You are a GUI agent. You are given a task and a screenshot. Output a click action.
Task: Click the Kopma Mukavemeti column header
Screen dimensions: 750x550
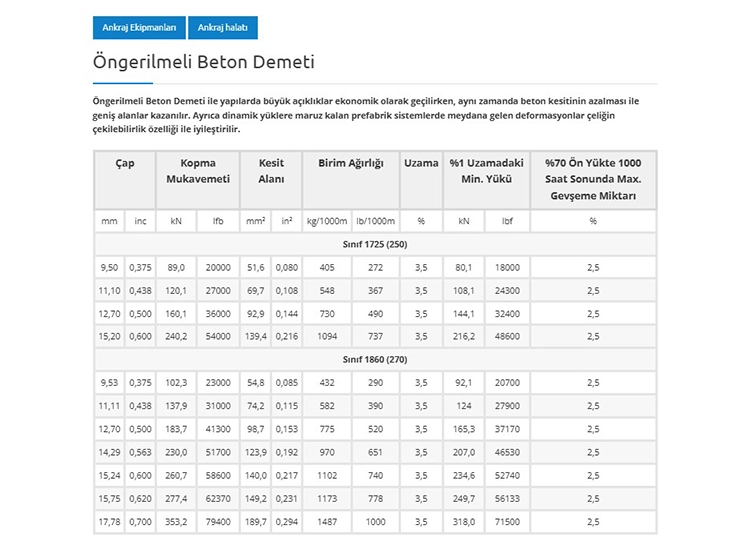pyautogui.click(x=198, y=171)
